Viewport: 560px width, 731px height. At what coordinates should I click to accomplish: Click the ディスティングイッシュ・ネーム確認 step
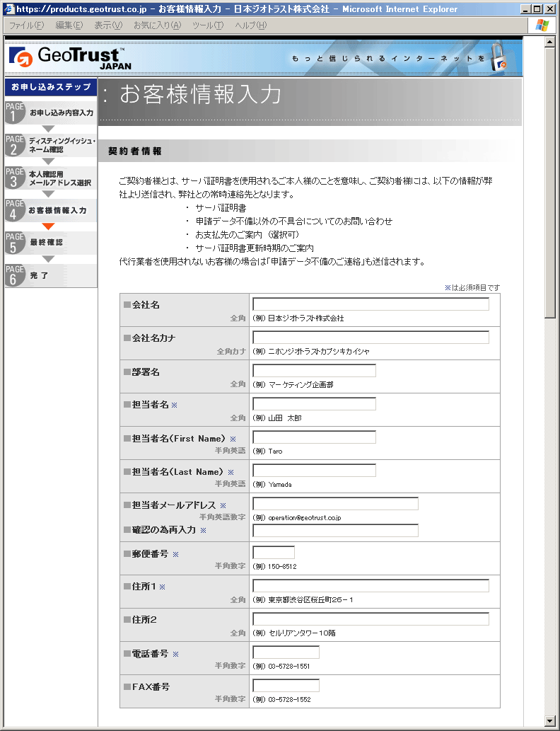pos(62,145)
